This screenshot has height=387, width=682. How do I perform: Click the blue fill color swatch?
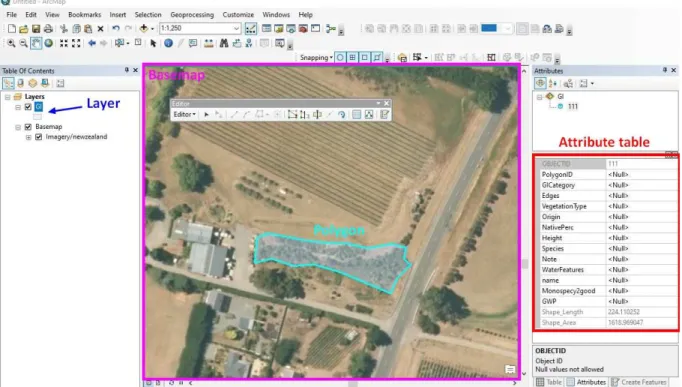[489, 28]
